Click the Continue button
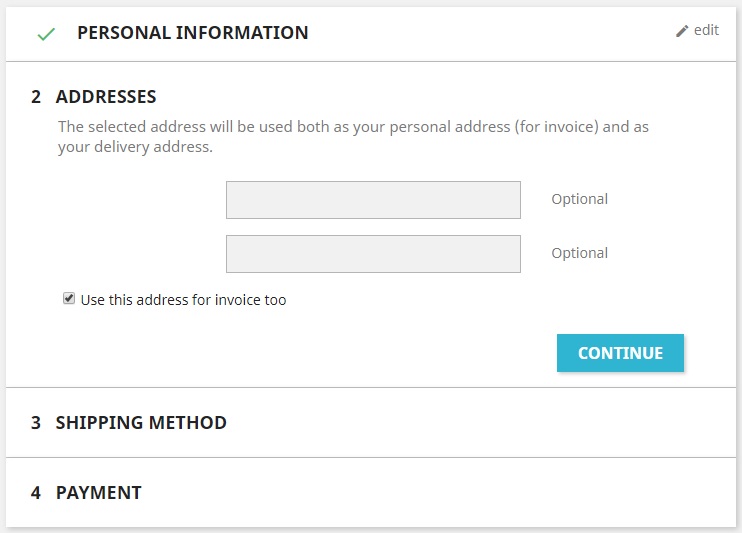This screenshot has width=742, height=533. coord(620,353)
